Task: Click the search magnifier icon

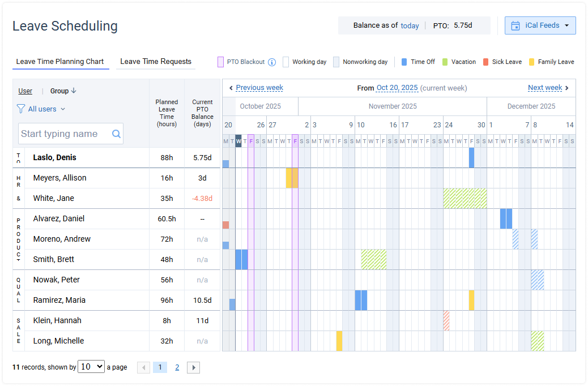Action: tap(116, 134)
